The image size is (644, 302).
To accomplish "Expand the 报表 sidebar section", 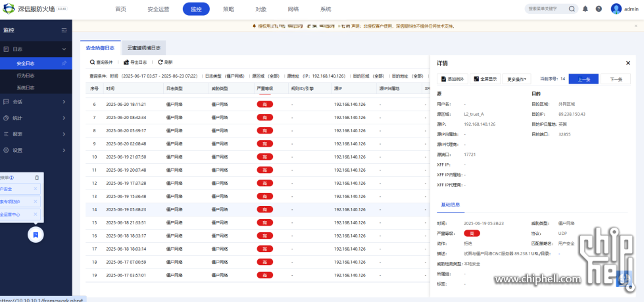I will pos(64,134).
